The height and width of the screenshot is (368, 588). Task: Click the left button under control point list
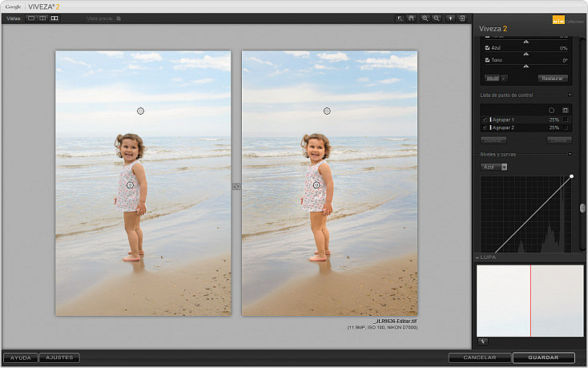coord(493,140)
